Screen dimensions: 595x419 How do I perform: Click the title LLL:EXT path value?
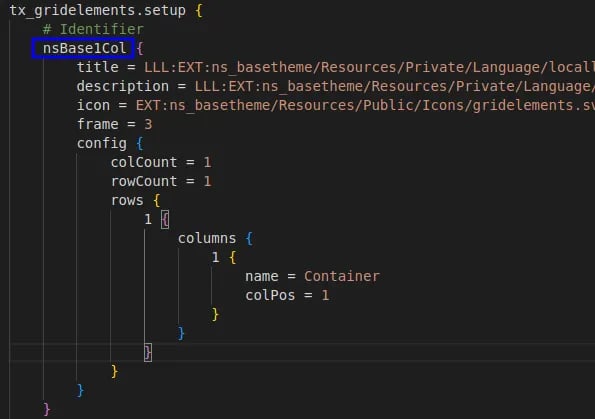[x=369, y=67]
